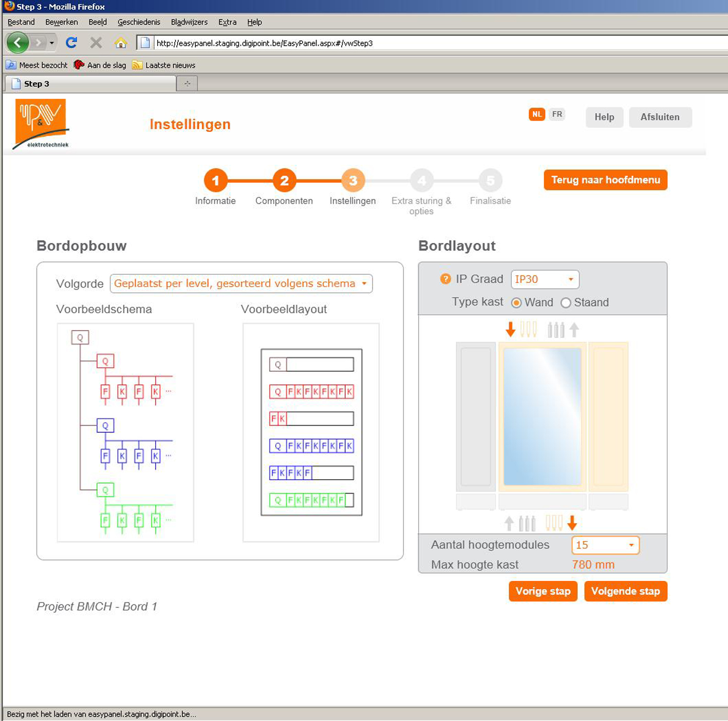This screenshot has height=721, width=728.
Task: Click the orange IP Graad help question icon
Action: coord(445,279)
